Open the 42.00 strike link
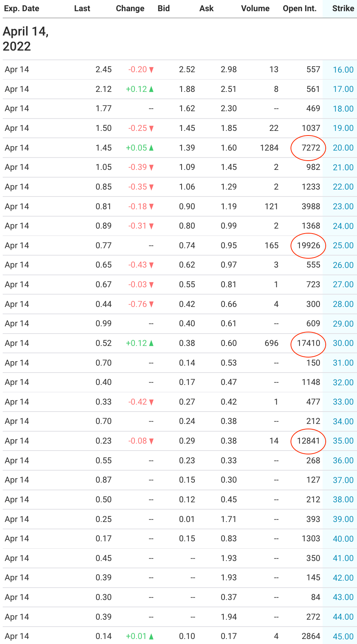The width and height of the screenshot is (357, 644). (343, 578)
